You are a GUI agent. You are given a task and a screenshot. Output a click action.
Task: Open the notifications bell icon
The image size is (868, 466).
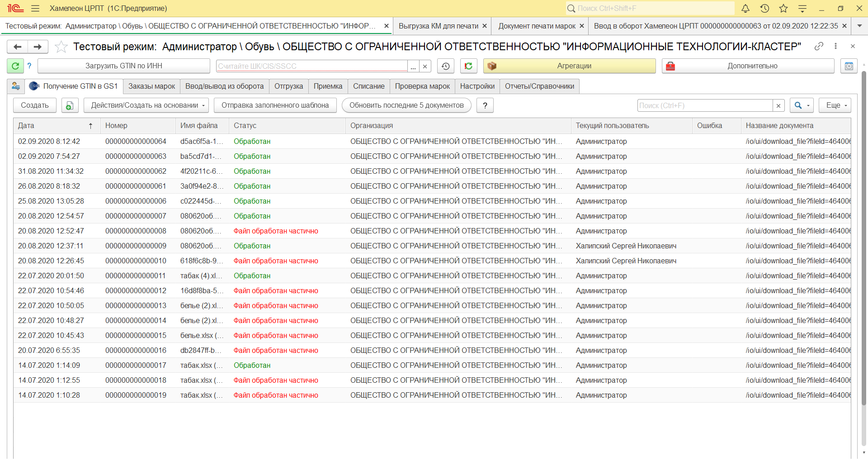745,9
